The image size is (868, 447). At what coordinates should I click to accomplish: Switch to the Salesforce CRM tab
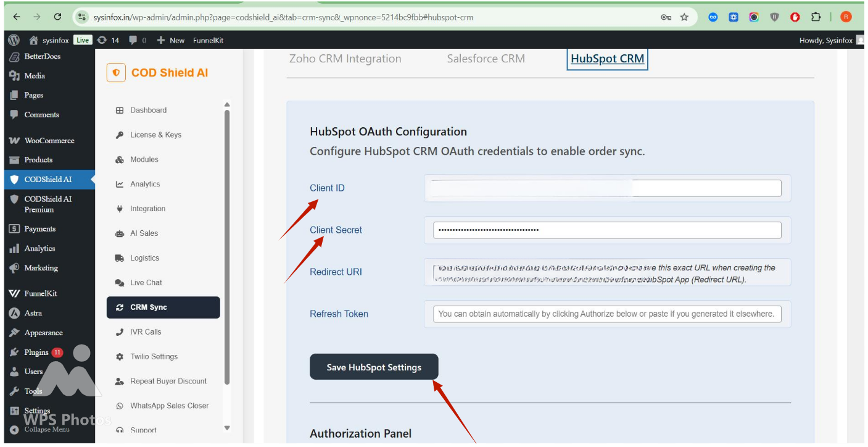coord(486,59)
